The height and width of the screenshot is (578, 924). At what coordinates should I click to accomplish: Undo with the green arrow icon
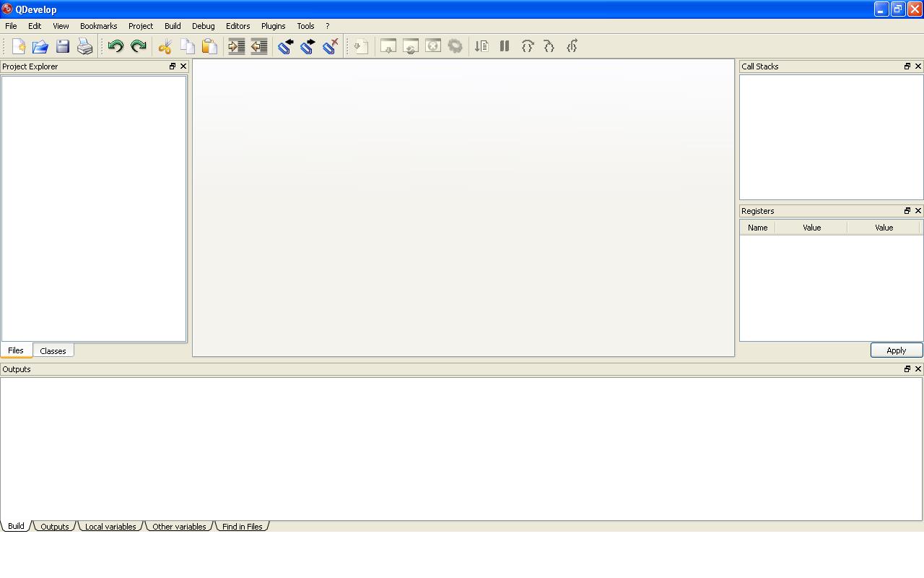coord(115,46)
